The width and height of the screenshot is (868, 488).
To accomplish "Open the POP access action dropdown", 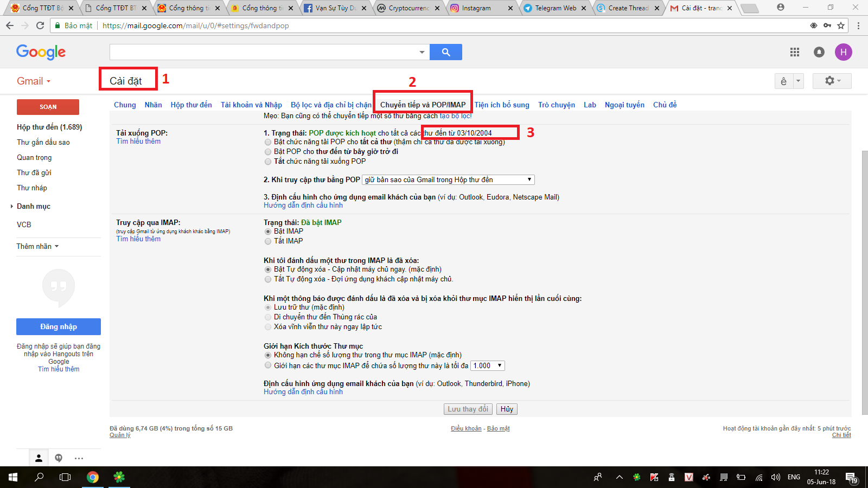I will 448,180.
